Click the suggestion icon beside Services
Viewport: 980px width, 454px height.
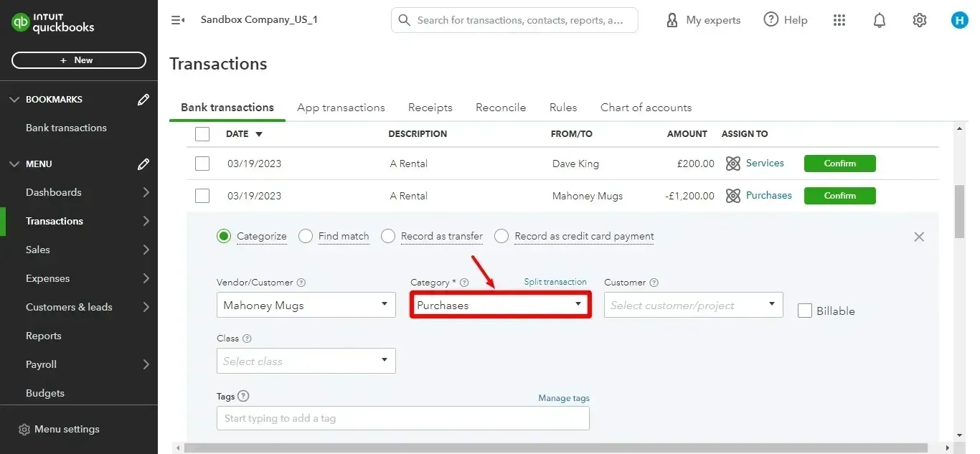tap(732, 164)
